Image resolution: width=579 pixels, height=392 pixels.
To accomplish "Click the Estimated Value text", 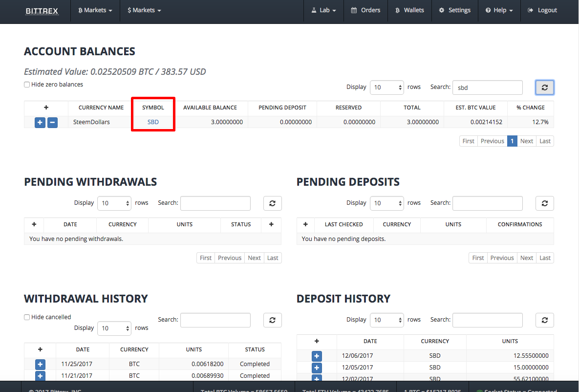I will pos(115,72).
